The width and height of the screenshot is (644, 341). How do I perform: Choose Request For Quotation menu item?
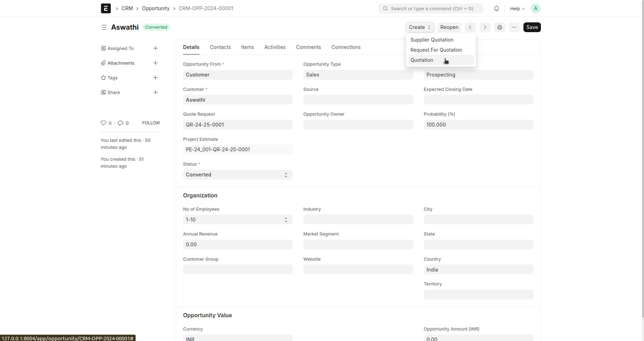point(436,50)
